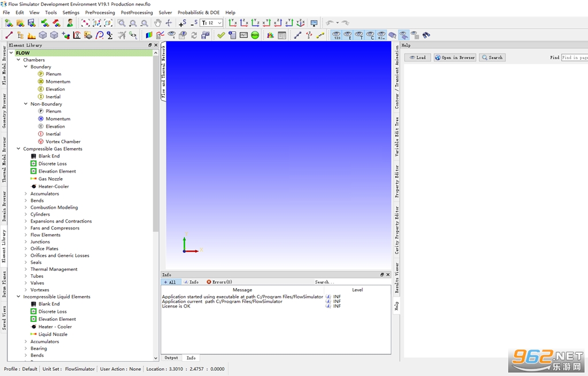
Task: Click the rainbow contour color icon
Action: [149, 35]
